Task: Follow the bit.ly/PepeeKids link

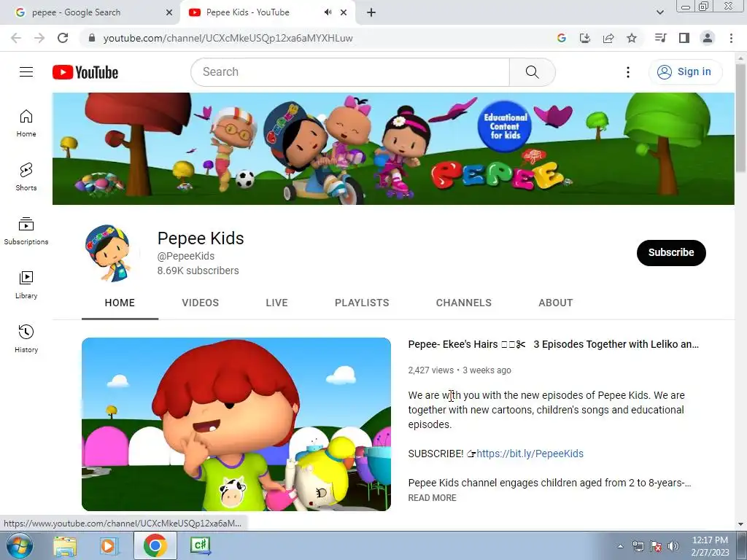Action: click(x=530, y=454)
